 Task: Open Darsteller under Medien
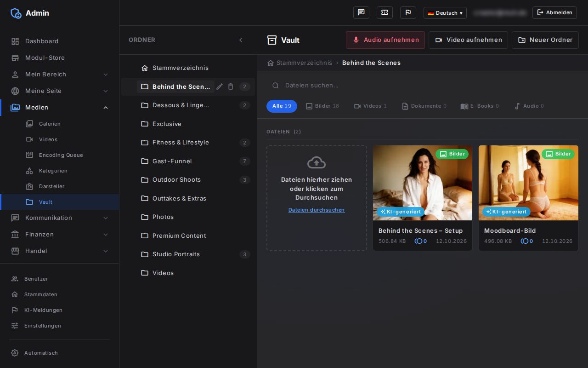(60, 186)
